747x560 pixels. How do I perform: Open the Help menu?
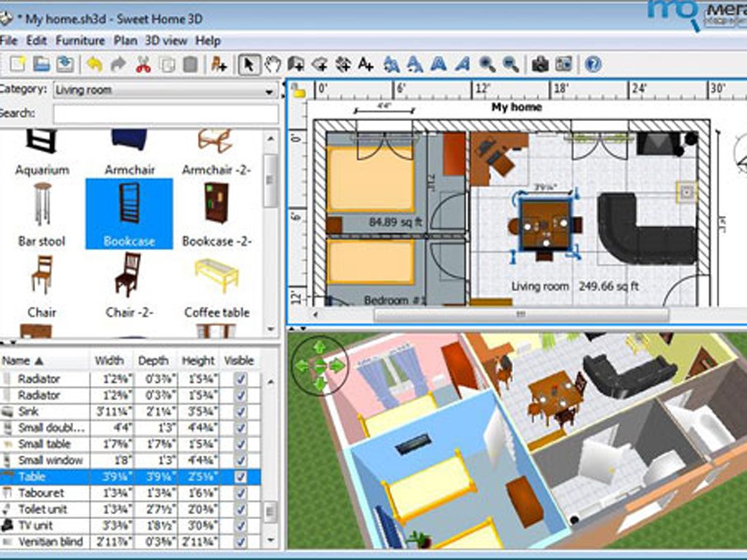click(x=208, y=41)
